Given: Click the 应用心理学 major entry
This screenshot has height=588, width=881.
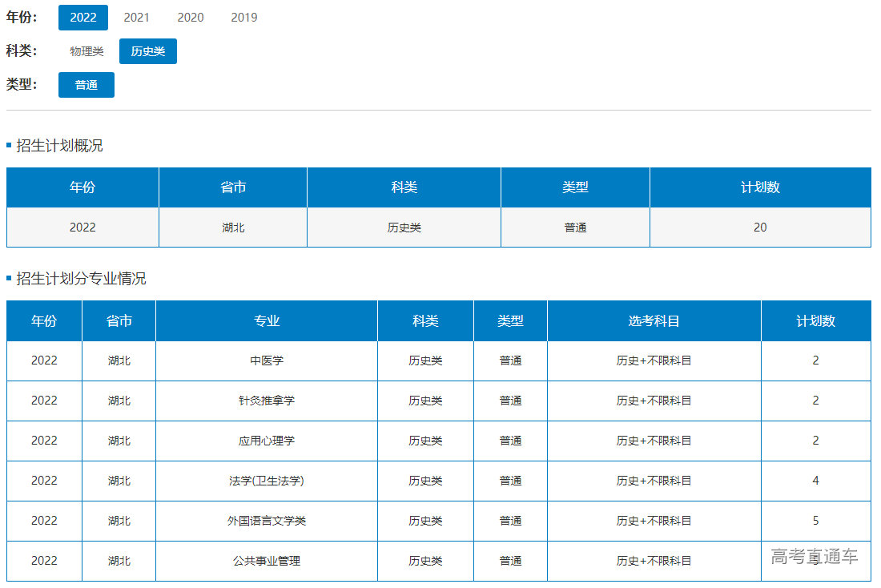Looking at the screenshot, I should (266, 441).
